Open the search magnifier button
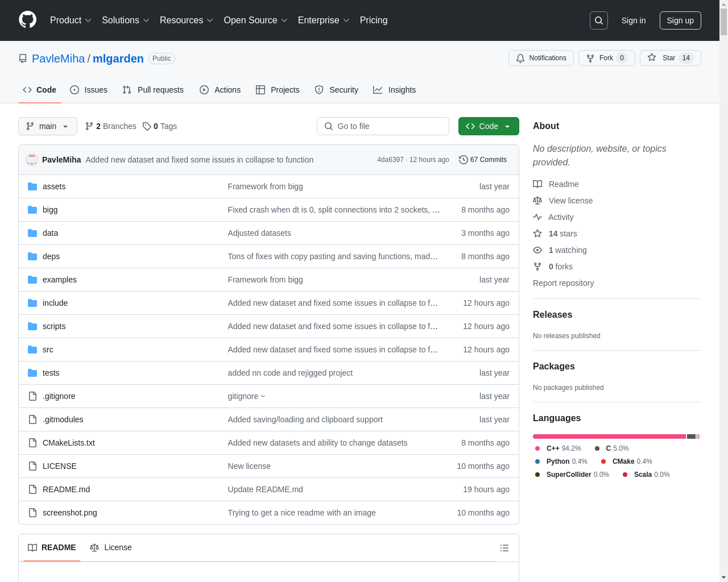 click(599, 20)
